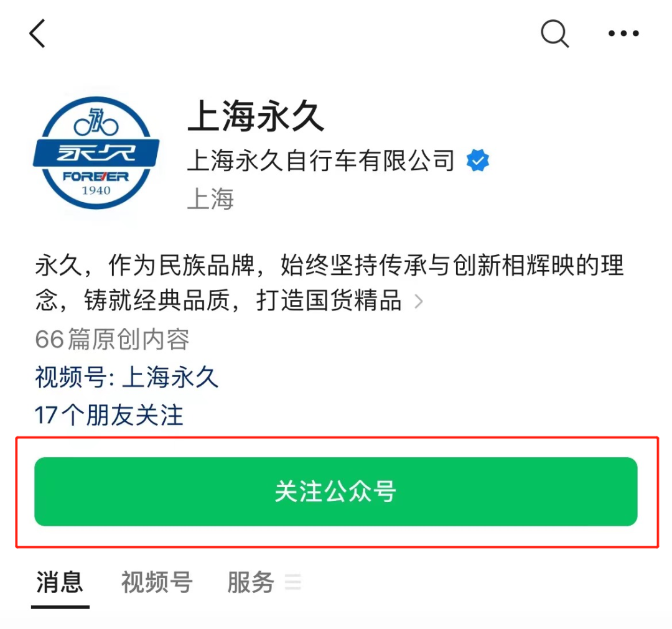Open the services menu list icon
Image resolution: width=672 pixels, height=629 pixels.
click(x=293, y=582)
